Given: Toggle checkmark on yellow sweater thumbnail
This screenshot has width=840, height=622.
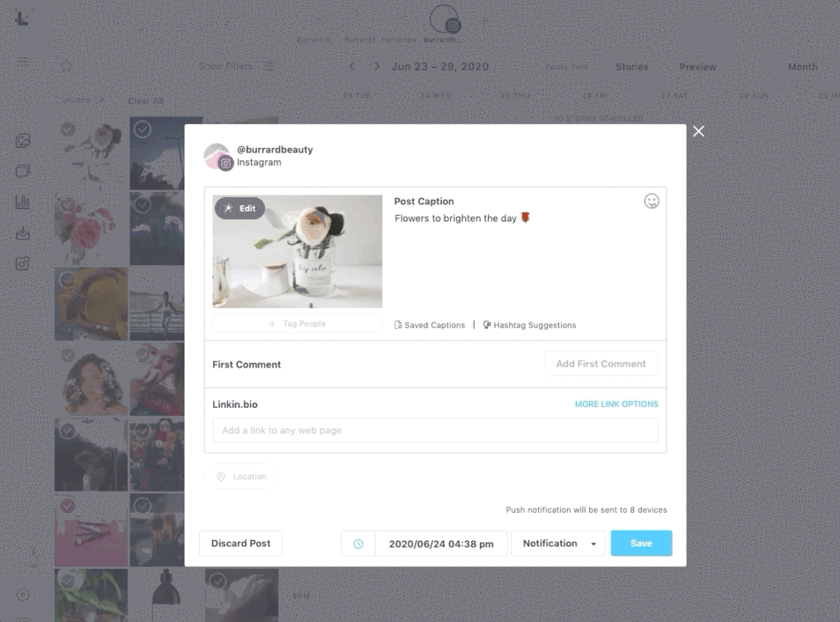Looking at the screenshot, I should 67,280.
